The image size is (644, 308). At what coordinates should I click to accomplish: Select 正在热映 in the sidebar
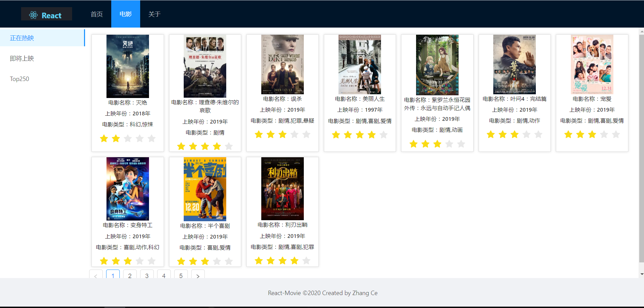[x=42, y=38]
